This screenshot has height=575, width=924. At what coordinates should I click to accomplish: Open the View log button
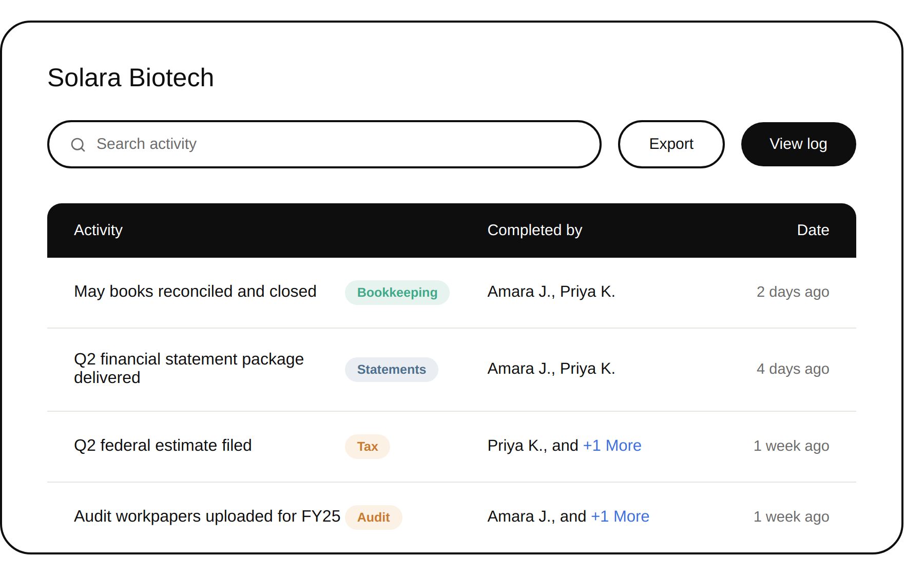[798, 144]
